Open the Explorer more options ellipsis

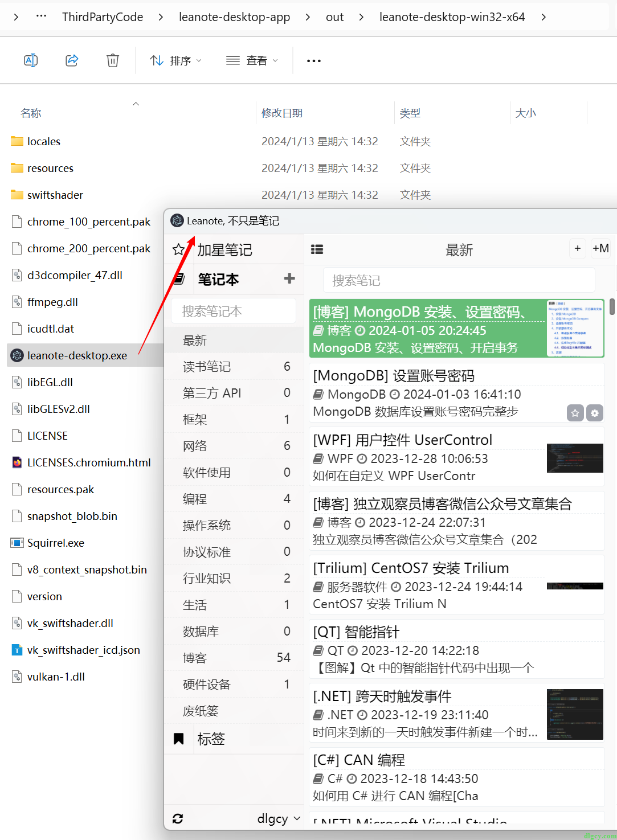(314, 60)
